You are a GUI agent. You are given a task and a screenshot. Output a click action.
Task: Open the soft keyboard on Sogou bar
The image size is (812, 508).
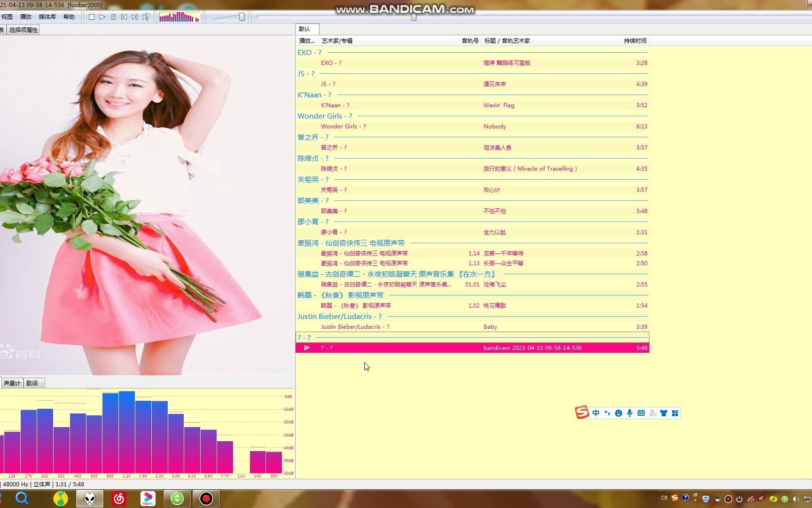641,413
